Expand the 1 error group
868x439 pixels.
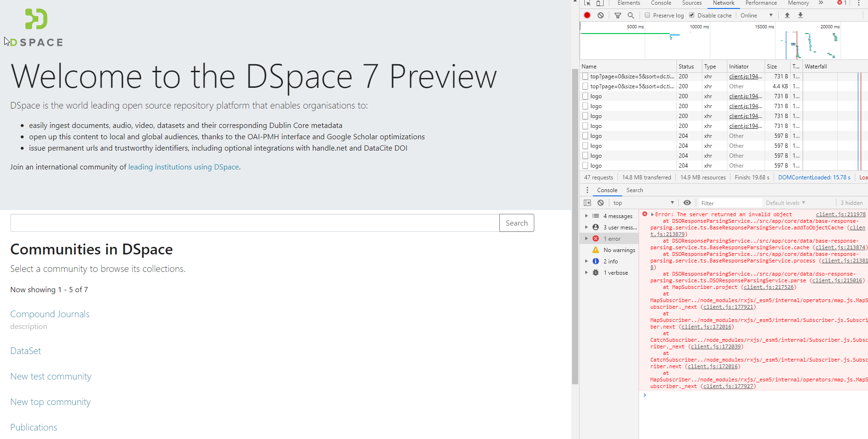point(587,238)
